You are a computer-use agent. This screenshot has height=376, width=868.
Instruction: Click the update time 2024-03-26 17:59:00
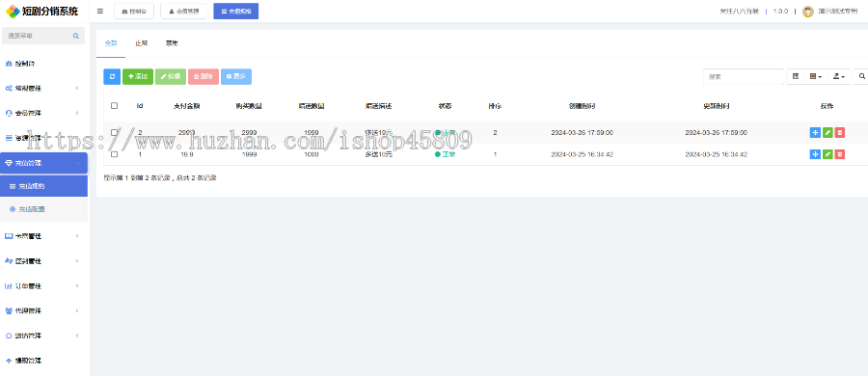[717, 132]
